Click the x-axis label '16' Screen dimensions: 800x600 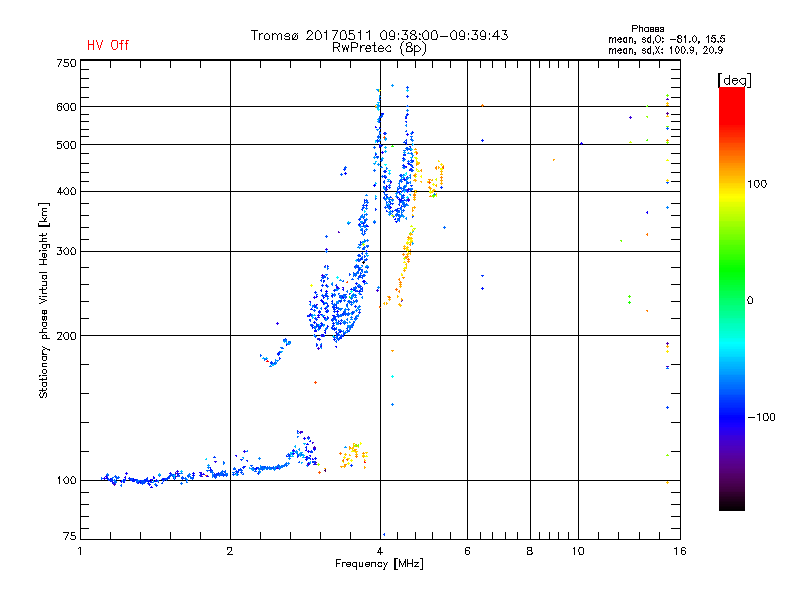click(x=680, y=551)
